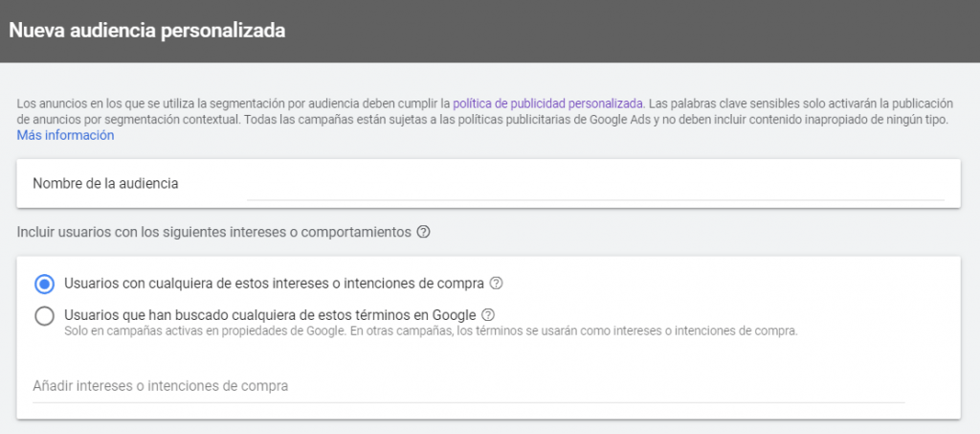Click the Incluir usuarios con los siguientes intereses heading
This screenshot has height=434, width=980.
[x=214, y=232]
